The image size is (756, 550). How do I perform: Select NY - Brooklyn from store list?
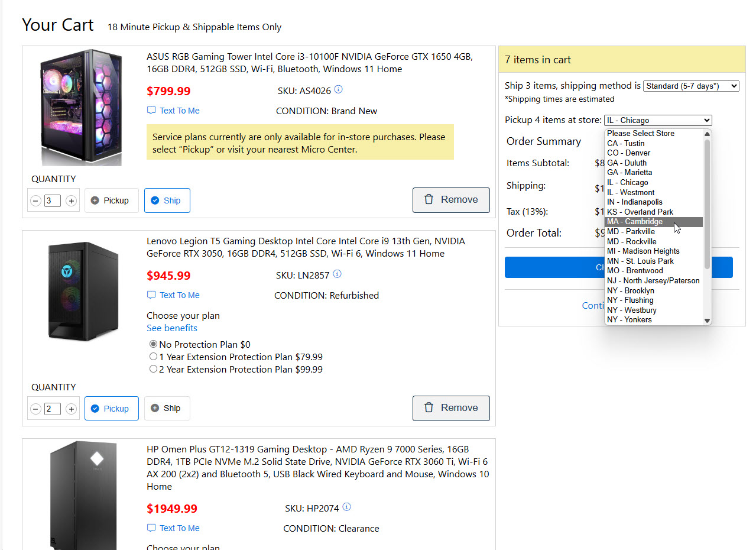click(x=630, y=290)
